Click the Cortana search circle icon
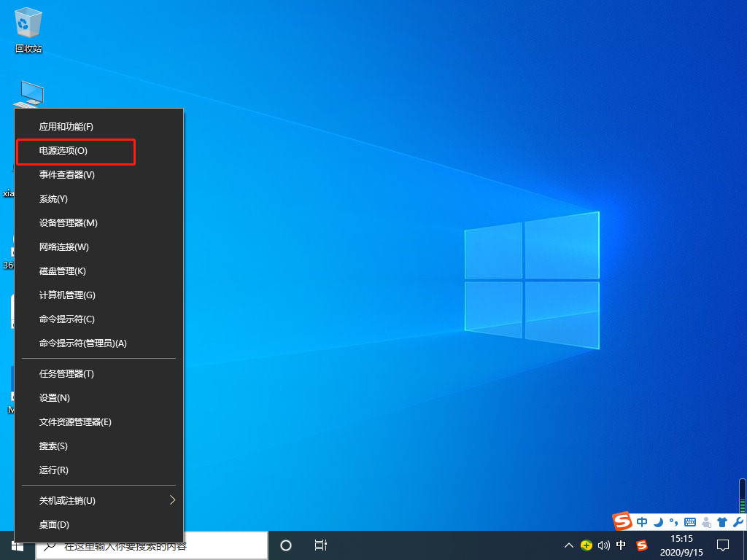Image resolution: width=747 pixels, height=560 pixels. (285, 545)
